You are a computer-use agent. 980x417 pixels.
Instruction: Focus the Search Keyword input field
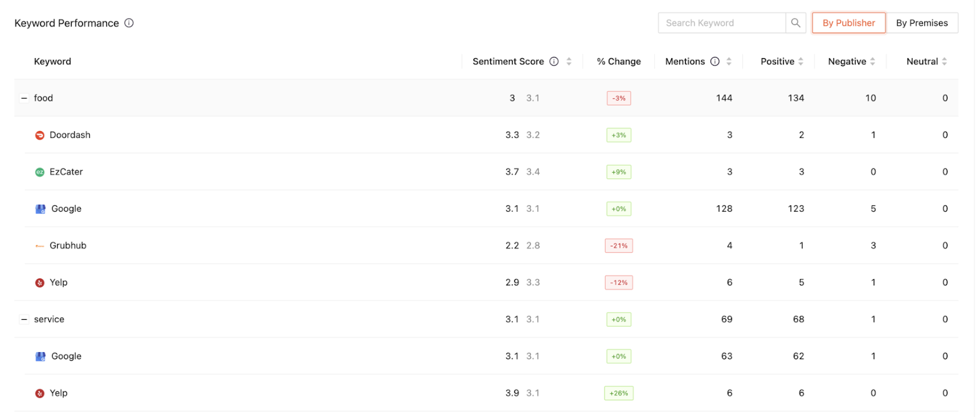(x=722, y=23)
